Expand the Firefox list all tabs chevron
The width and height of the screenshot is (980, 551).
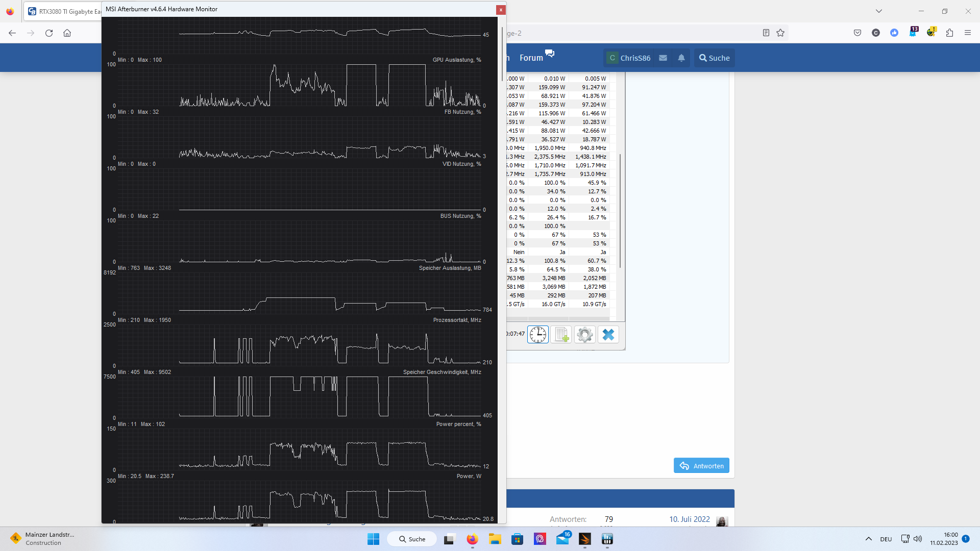coord(879,11)
